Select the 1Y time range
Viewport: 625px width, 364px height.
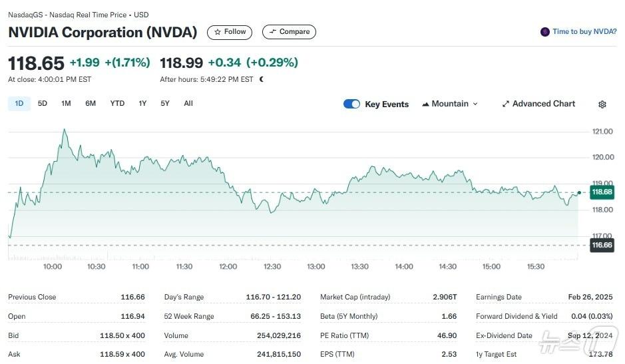(142, 104)
